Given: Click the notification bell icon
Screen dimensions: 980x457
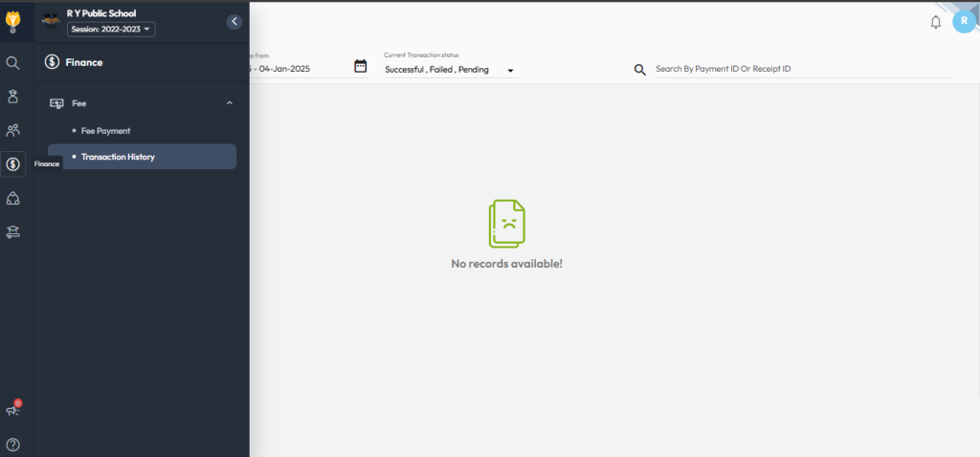Looking at the screenshot, I should pyautogui.click(x=935, y=22).
